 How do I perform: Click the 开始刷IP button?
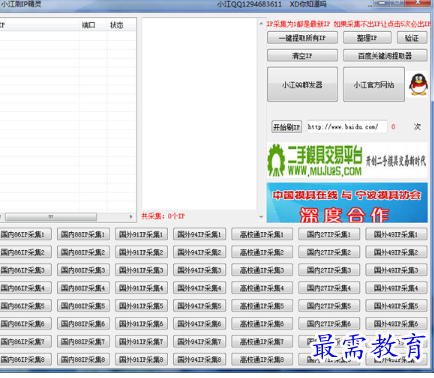point(287,127)
